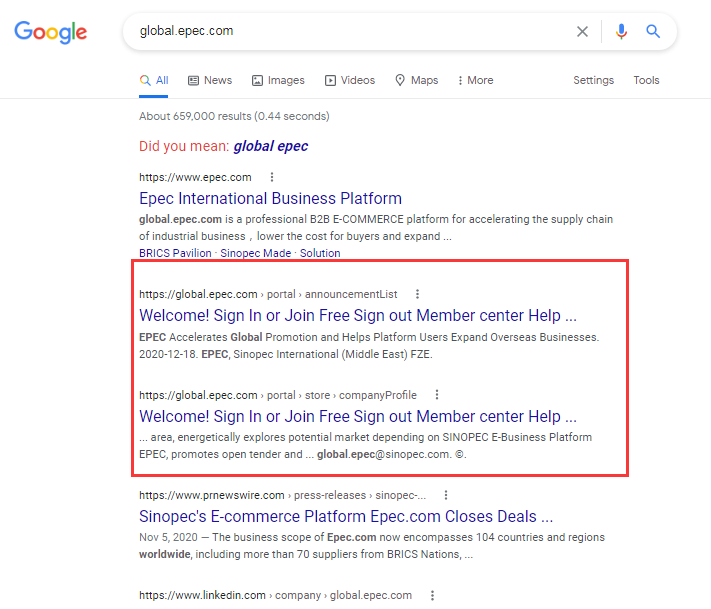Open the Sinopec Made sitelink
Image resolution: width=711 pixels, height=609 pixels.
(256, 253)
